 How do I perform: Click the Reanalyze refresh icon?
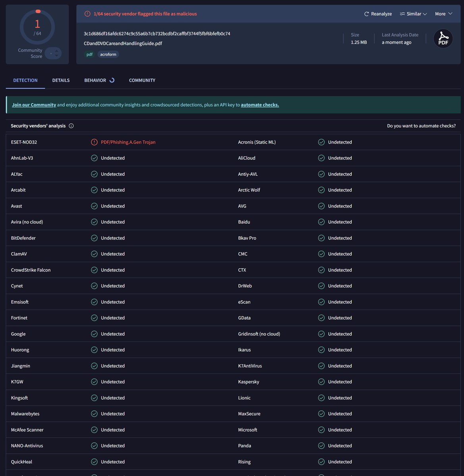tap(366, 14)
